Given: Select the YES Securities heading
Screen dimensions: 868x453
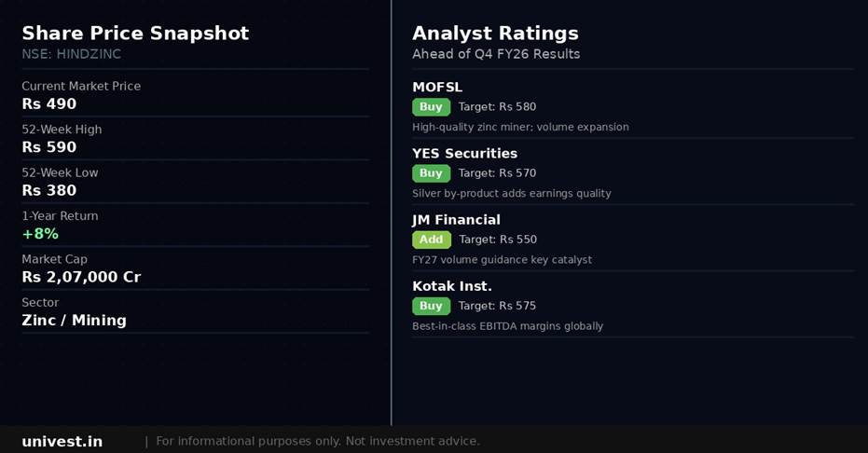Looking at the screenshot, I should coord(464,153).
